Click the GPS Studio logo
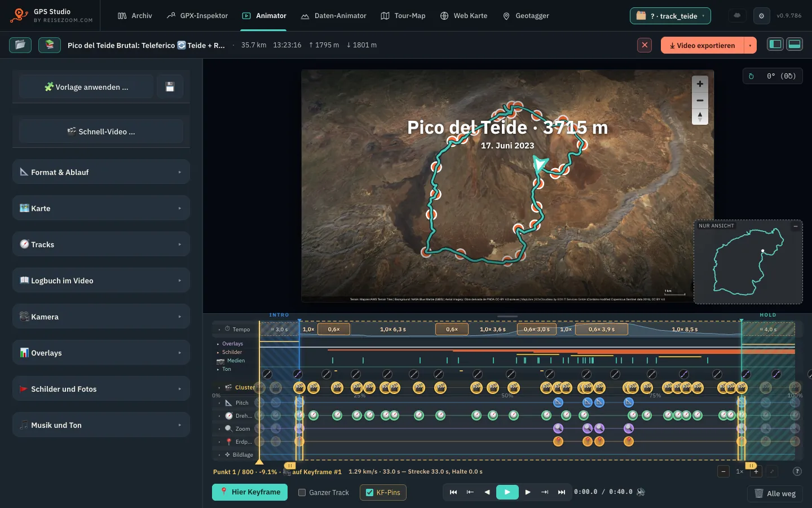The height and width of the screenshot is (508, 812). coord(19,15)
